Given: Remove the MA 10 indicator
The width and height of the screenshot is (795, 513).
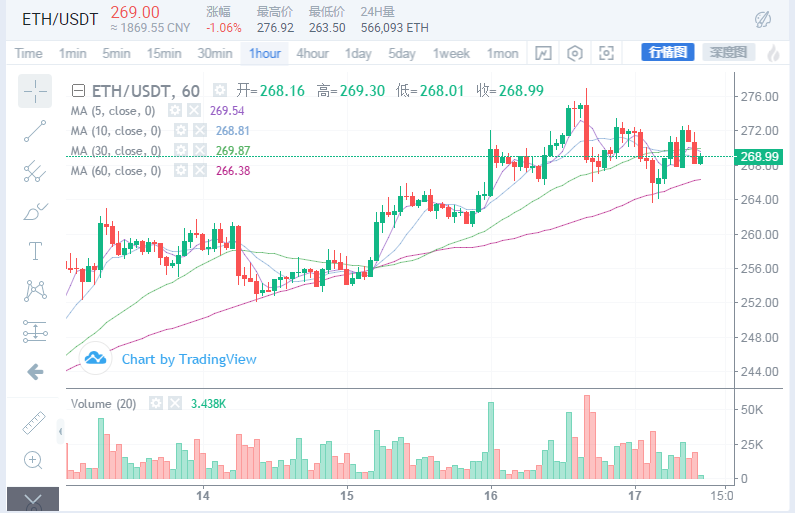Looking at the screenshot, I should point(200,131).
